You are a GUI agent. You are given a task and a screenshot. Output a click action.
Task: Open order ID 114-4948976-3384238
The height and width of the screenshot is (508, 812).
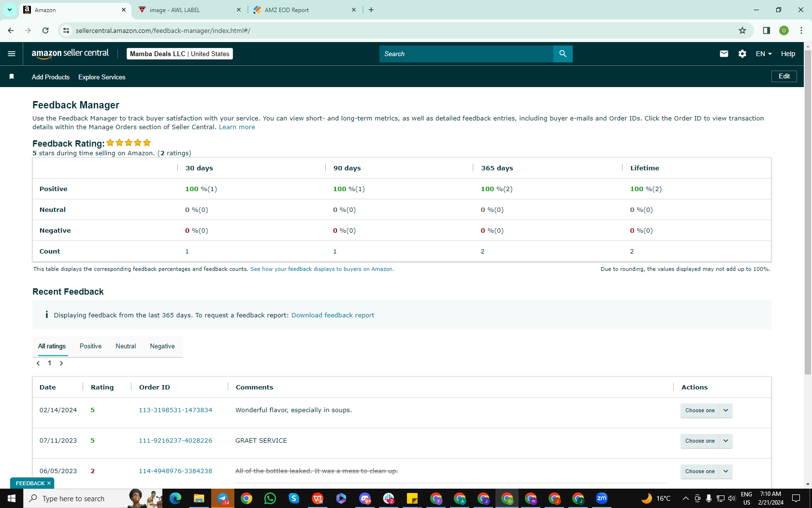click(175, 471)
